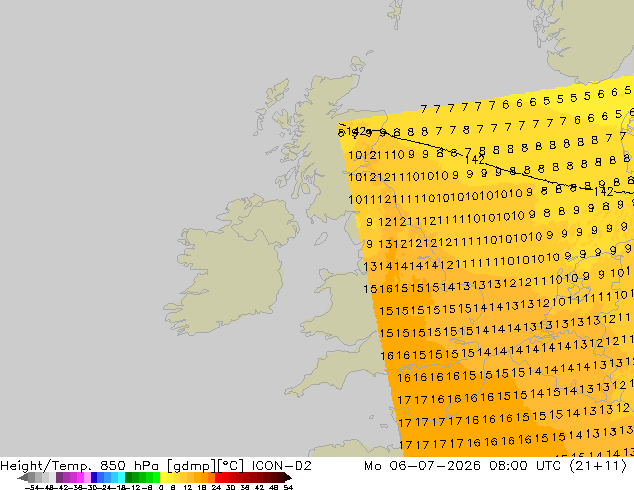Click the cyan swatch in color legend
Screen dimensions: 634x490
tap(121, 477)
